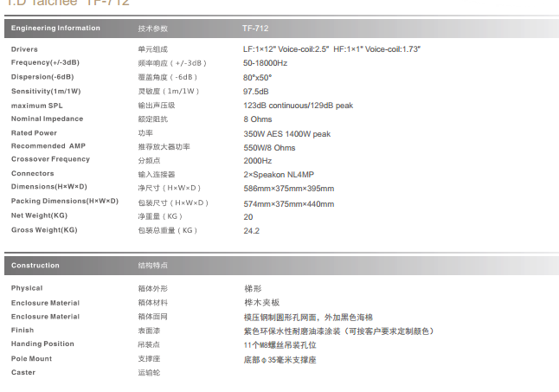Click the 'Sensitivity(1m/1W)' label
The height and width of the screenshot is (392, 559).
click(46, 91)
